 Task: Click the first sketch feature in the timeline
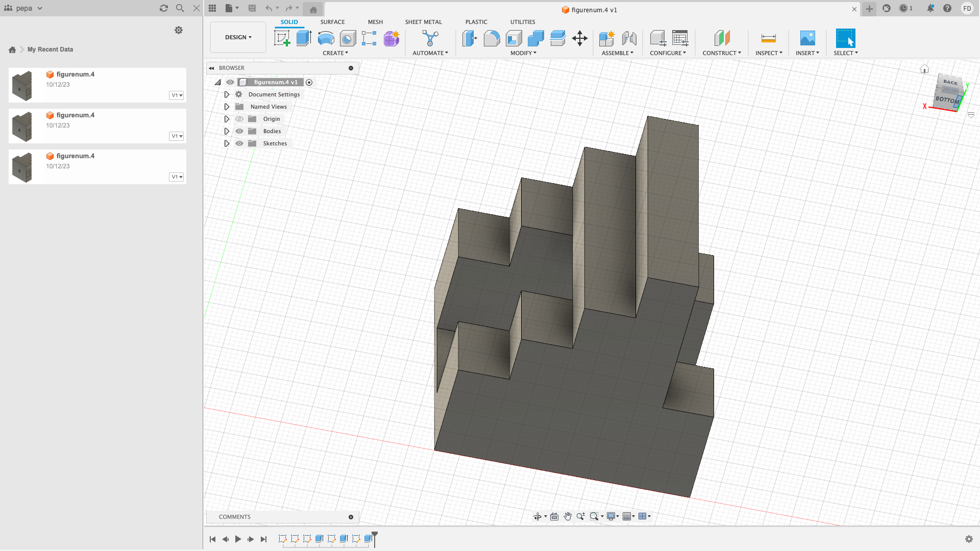tap(282, 539)
